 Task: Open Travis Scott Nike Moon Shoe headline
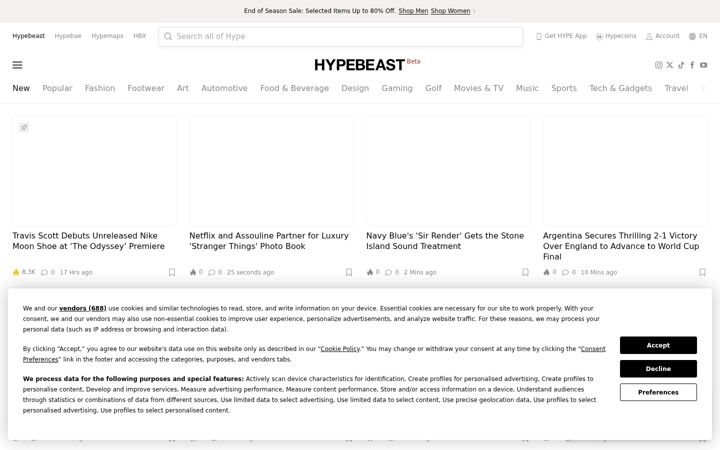[89, 241]
